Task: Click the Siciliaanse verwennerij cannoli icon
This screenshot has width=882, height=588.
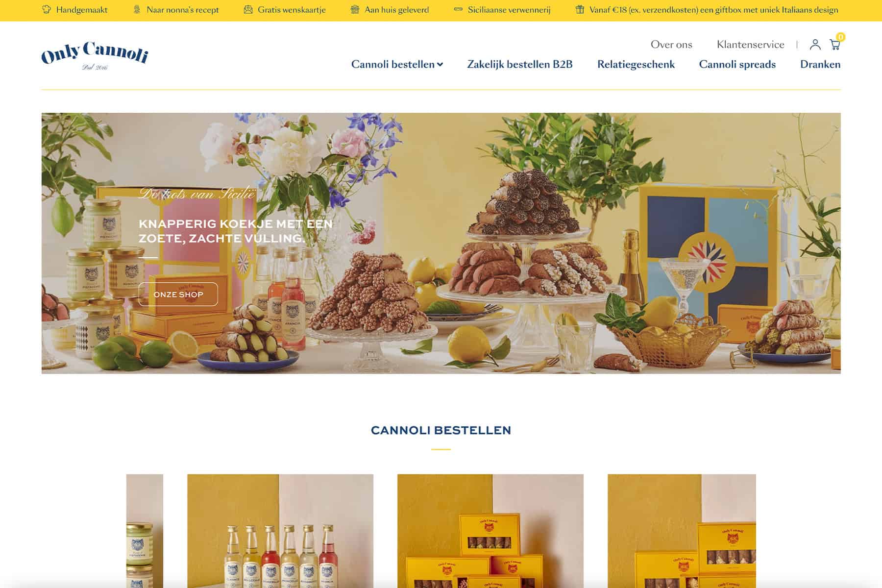Action: tap(458, 9)
